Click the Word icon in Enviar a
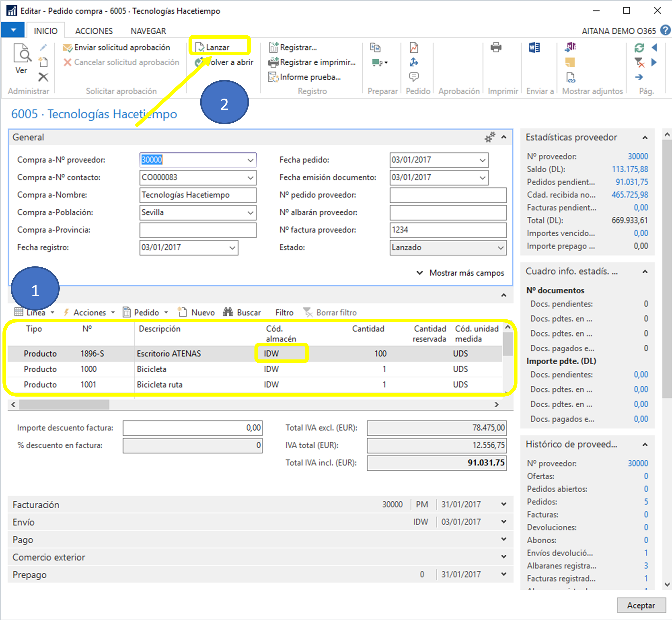Image resolution: width=672 pixels, height=636 pixels. 534,48
